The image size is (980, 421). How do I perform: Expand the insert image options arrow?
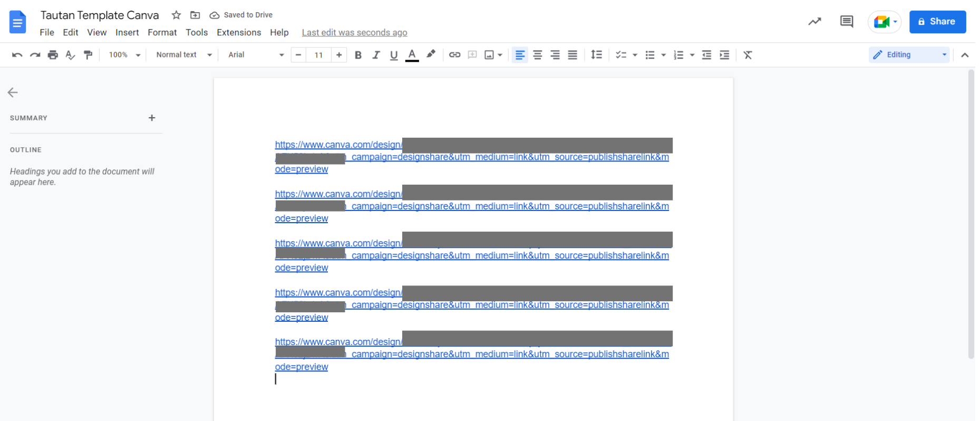click(x=500, y=55)
